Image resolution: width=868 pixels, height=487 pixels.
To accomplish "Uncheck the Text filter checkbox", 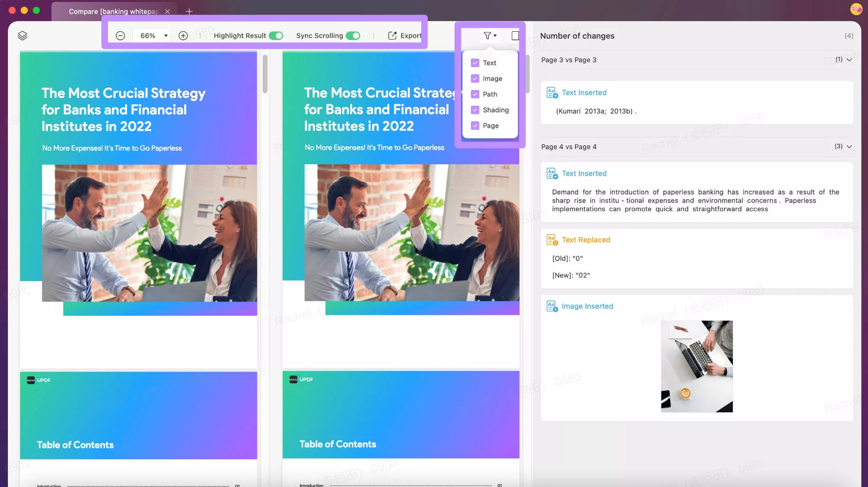I will tap(475, 63).
